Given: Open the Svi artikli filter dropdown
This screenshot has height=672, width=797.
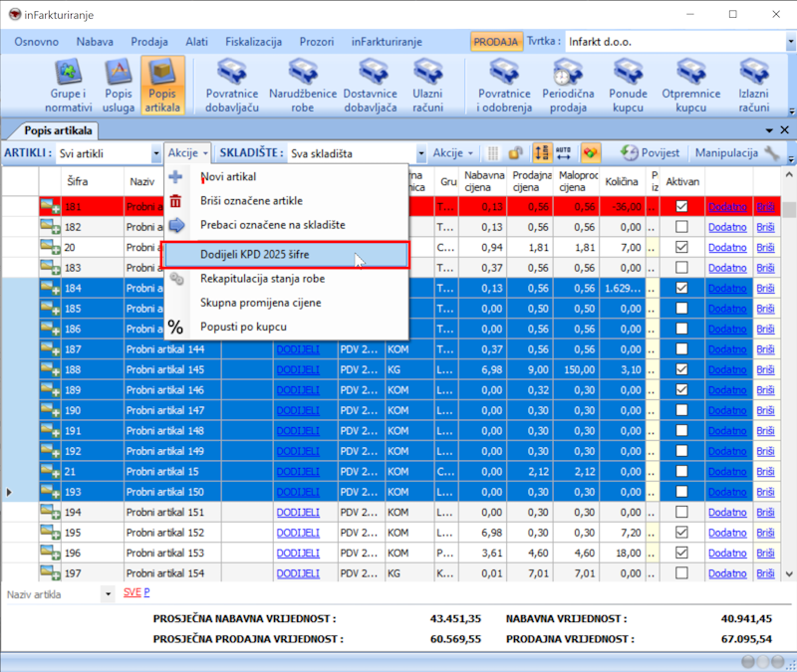Looking at the screenshot, I should pyautogui.click(x=156, y=154).
